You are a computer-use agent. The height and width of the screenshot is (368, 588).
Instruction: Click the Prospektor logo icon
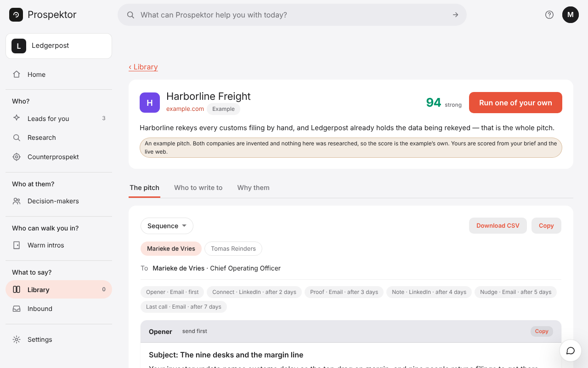[16, 15]
